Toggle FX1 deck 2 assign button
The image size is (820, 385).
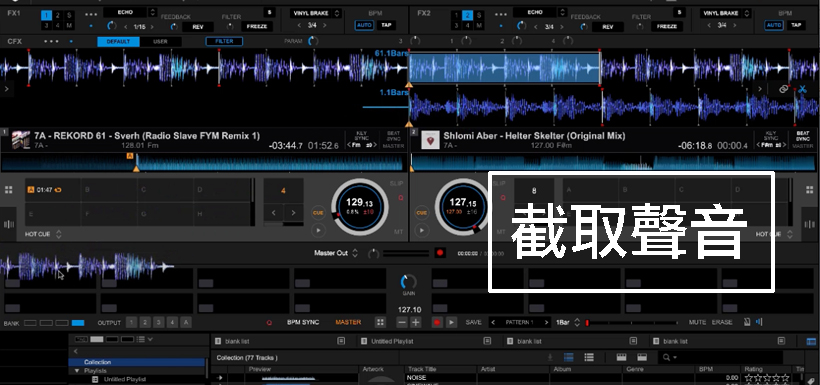(x=58, y=16)
